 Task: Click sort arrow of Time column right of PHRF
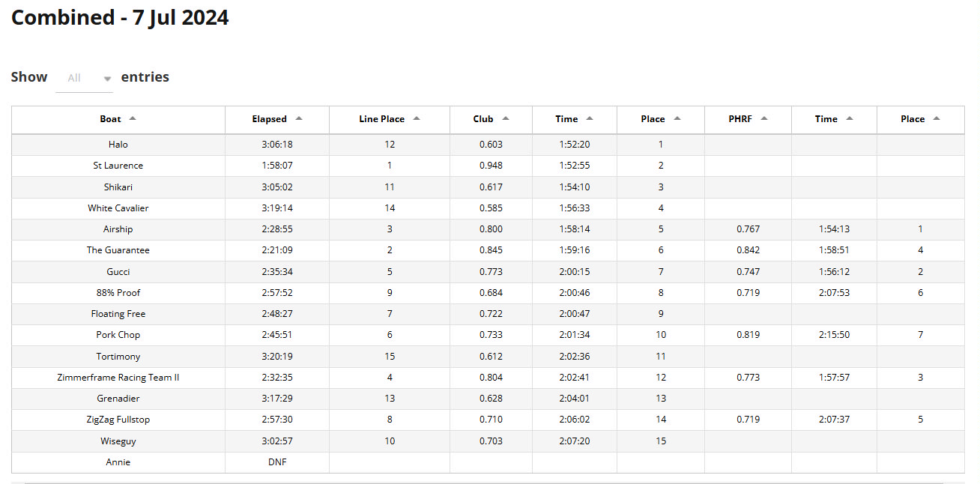click(850, 118)
